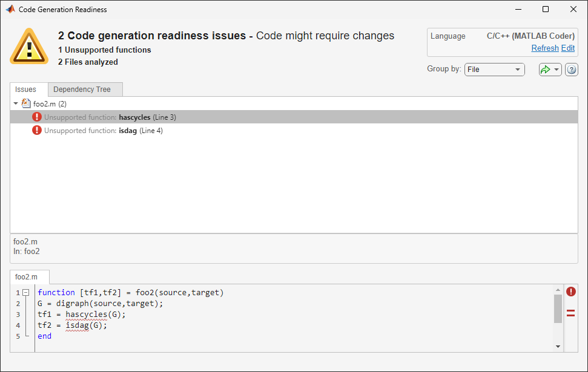The width and height of the screenshot is (588, 372).
Task: Click the Refresh link
Action: (x=544, y=48)
